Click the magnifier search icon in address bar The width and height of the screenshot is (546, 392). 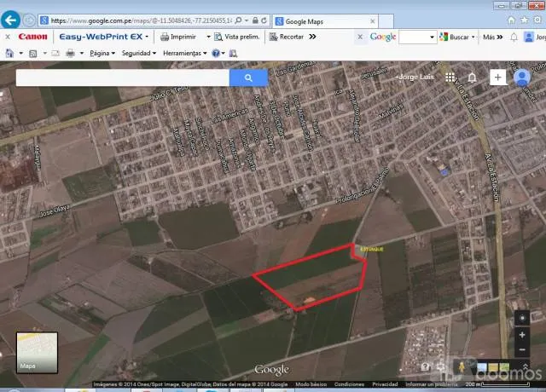pyautogui.click(x=238, y=20)
